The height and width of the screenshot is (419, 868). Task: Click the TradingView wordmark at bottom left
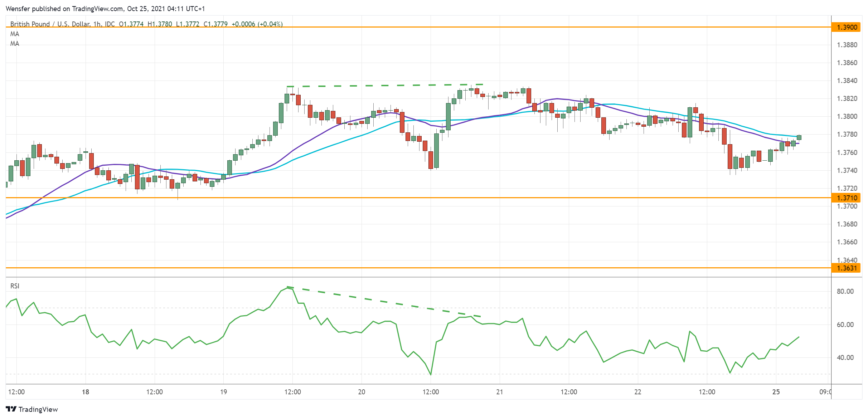point(38,409)
